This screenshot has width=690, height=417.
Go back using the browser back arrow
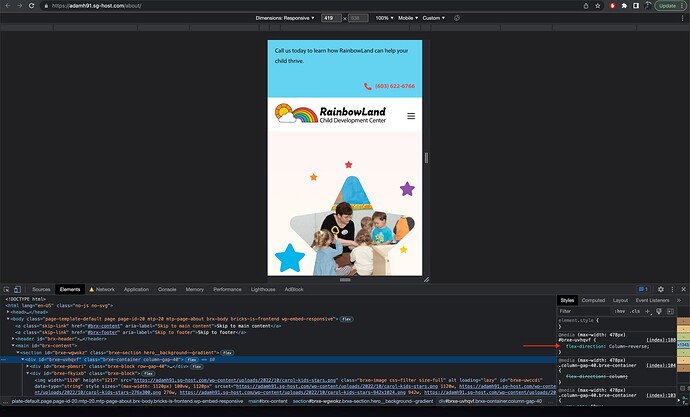pos(7,6)
